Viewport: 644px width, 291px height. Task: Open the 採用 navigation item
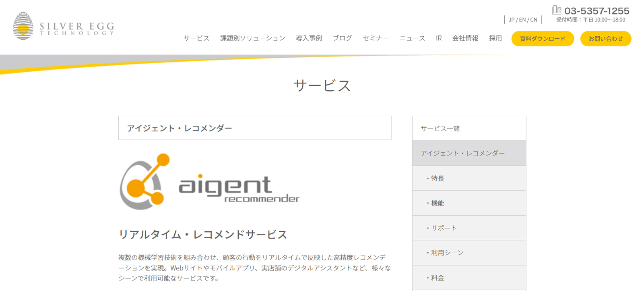click(495, 38)
